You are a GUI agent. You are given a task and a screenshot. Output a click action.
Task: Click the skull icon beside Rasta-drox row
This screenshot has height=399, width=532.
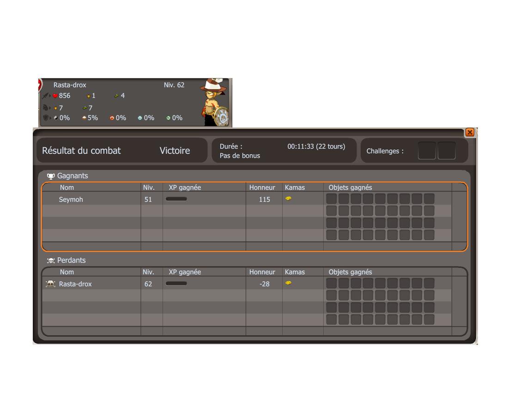pos(50,284)
